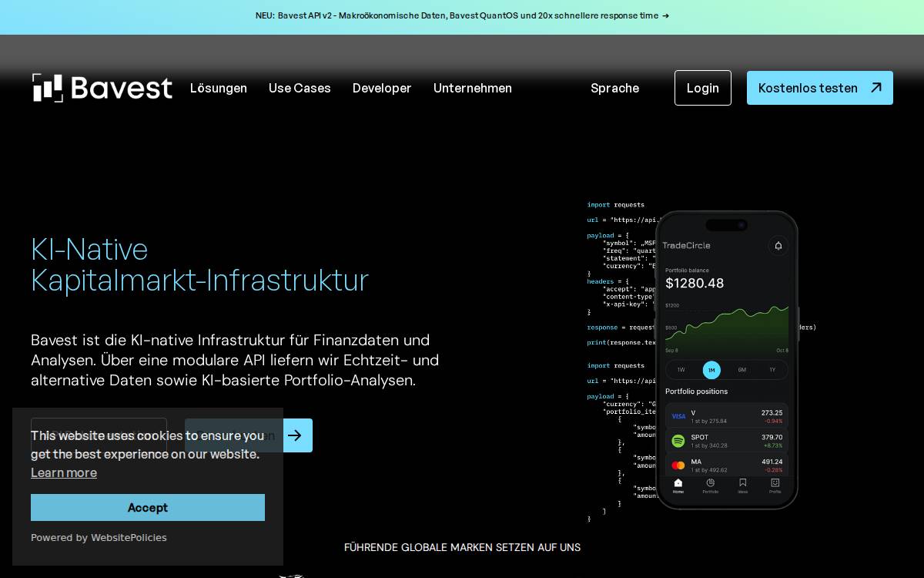The width and height of the screenshot is (924, 578).
Task: Open the Use Cases menu
Action: click(300, 88)
